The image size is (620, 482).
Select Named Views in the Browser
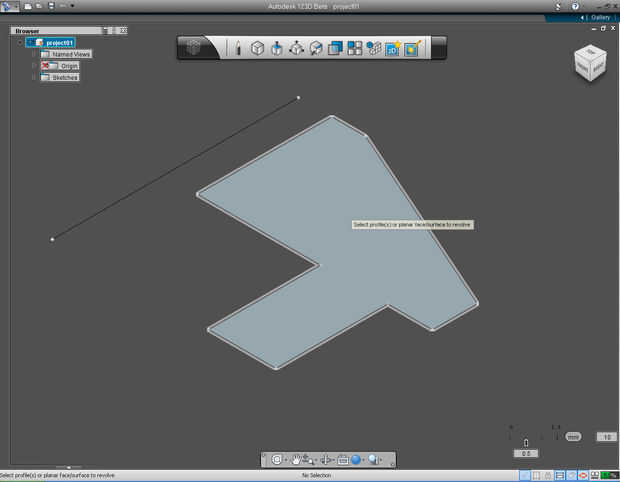coord(66,54)
